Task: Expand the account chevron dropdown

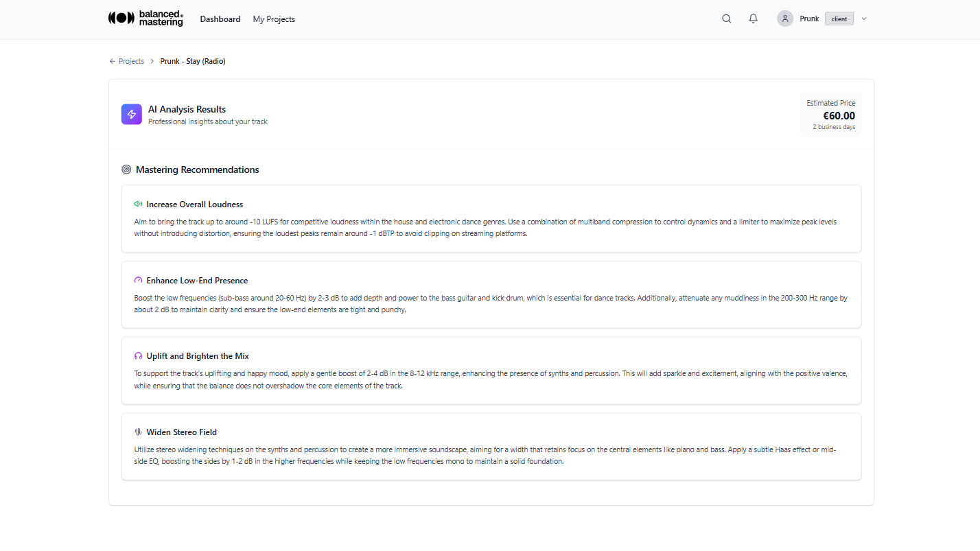Action: tap(863, 19)
